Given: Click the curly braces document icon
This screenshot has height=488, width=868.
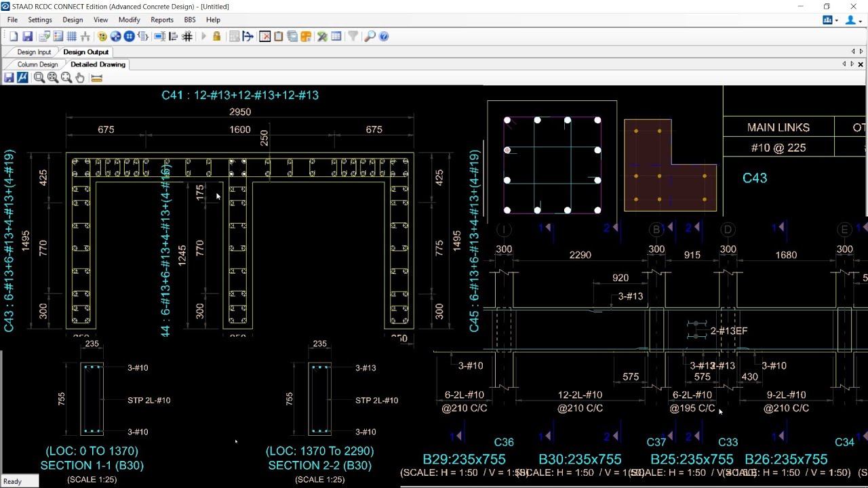Looking at the screenshot, I should (x=143, y=37).
